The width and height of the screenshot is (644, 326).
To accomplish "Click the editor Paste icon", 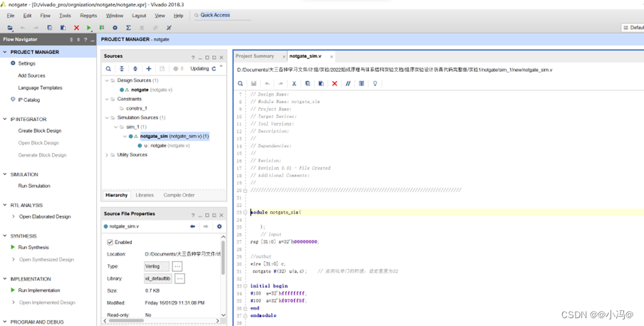I will (321, 83).
